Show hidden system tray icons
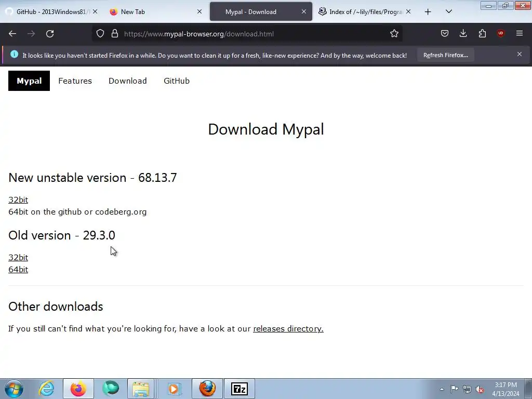Image resolution: width=532 pixels, height=399 pixels. tap(442, 389)
